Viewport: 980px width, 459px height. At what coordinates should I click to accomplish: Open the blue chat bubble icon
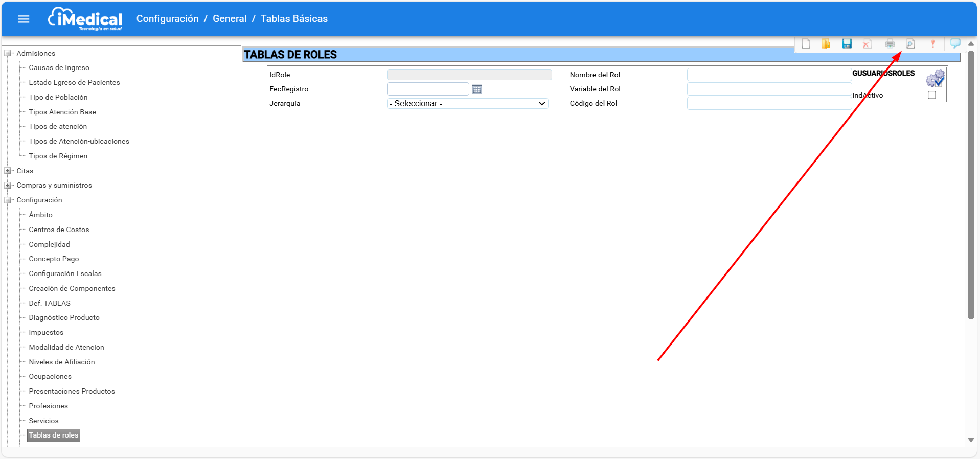954,43
